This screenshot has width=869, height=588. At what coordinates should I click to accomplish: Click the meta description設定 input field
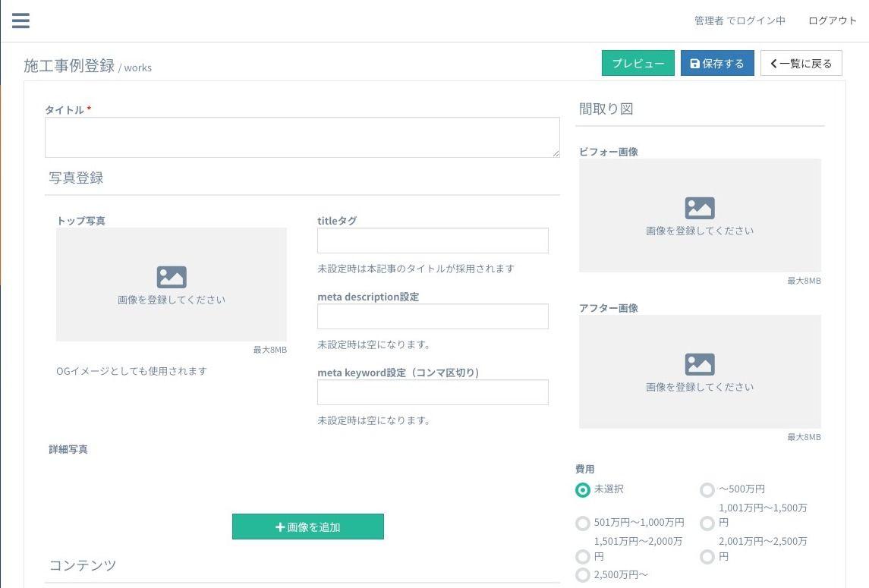click(433, 316)
